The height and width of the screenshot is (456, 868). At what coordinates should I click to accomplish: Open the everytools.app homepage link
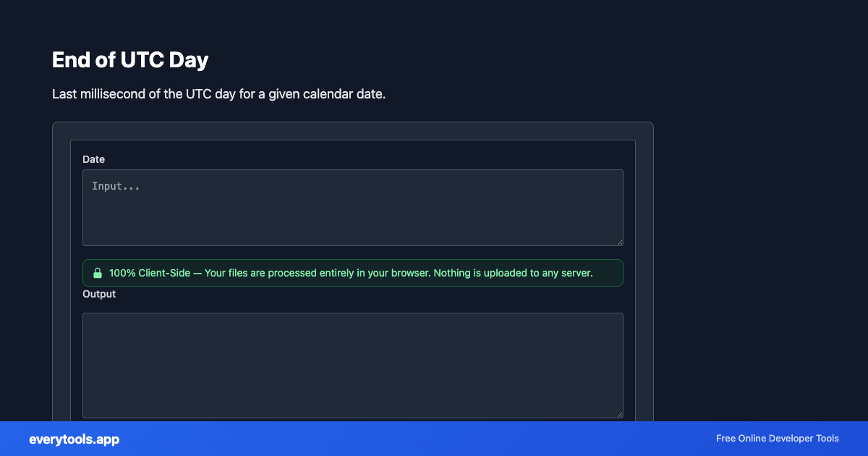point(74,439)
